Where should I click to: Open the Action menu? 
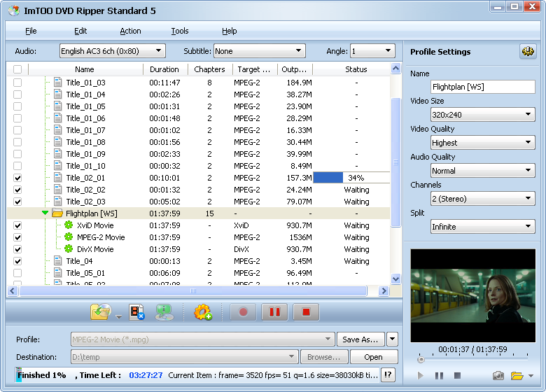(x=130, y=31)
